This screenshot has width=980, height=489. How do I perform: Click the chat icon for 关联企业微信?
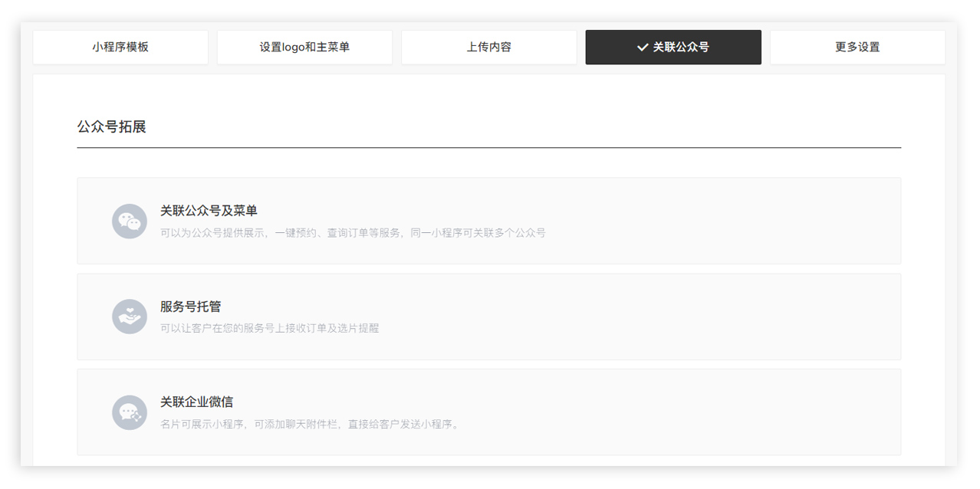[x=129, y=412]
